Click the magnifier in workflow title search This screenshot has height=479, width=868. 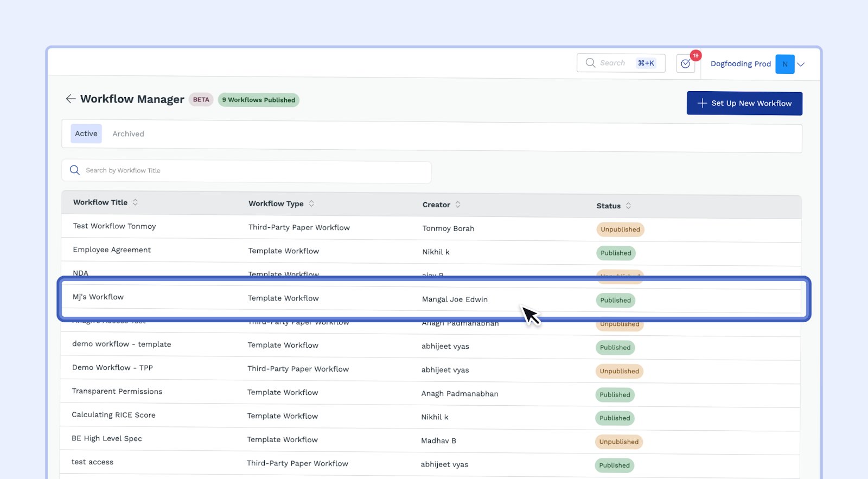coord(75,170)
